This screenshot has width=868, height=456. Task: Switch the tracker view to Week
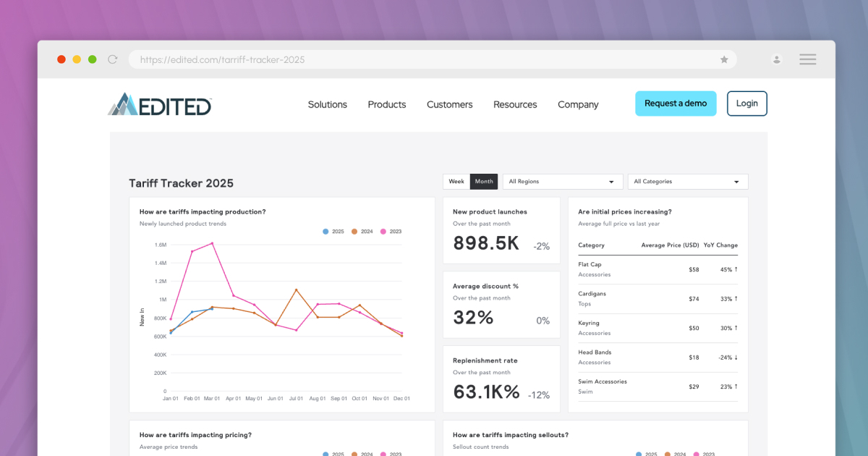(x=456, y=182)
